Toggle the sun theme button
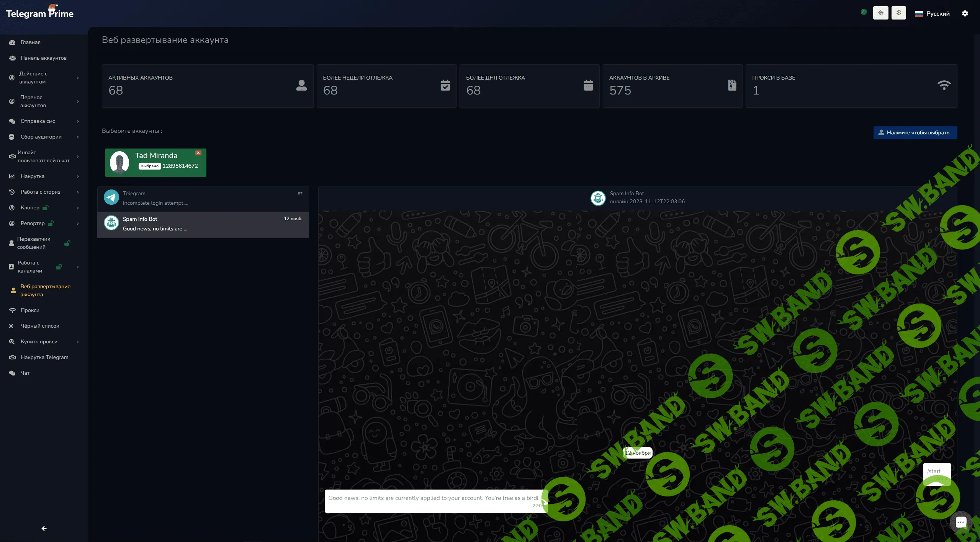The height and width of the screenshot is (542, 980). click(x=880, y=13)
